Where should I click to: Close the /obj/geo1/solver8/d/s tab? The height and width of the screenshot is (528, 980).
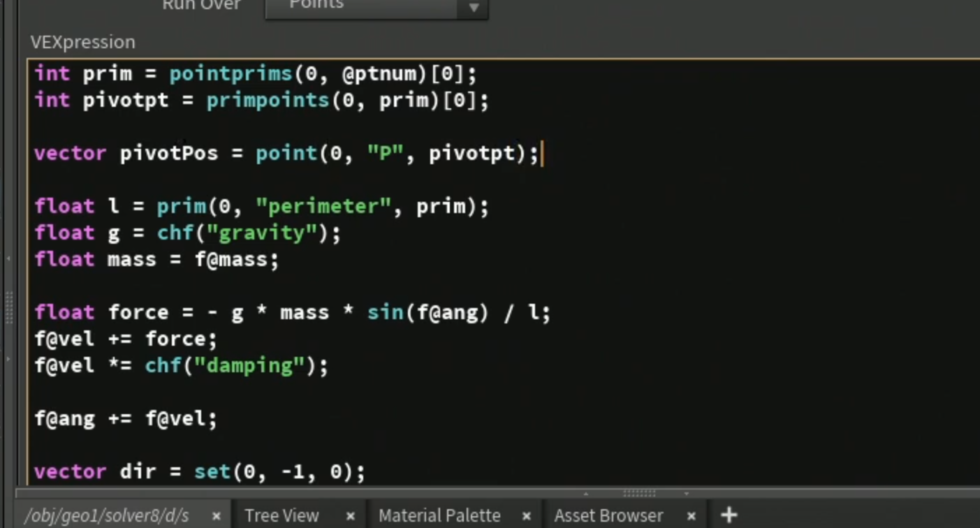[217, 516]
